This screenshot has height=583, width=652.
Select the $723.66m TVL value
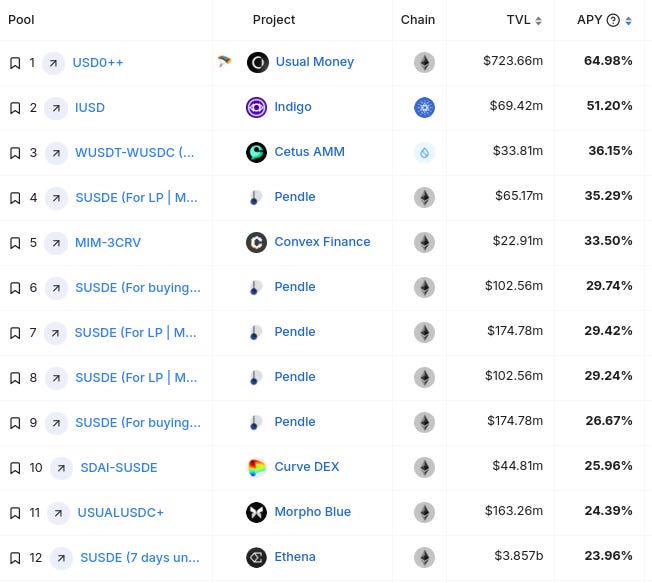point(513,61)
